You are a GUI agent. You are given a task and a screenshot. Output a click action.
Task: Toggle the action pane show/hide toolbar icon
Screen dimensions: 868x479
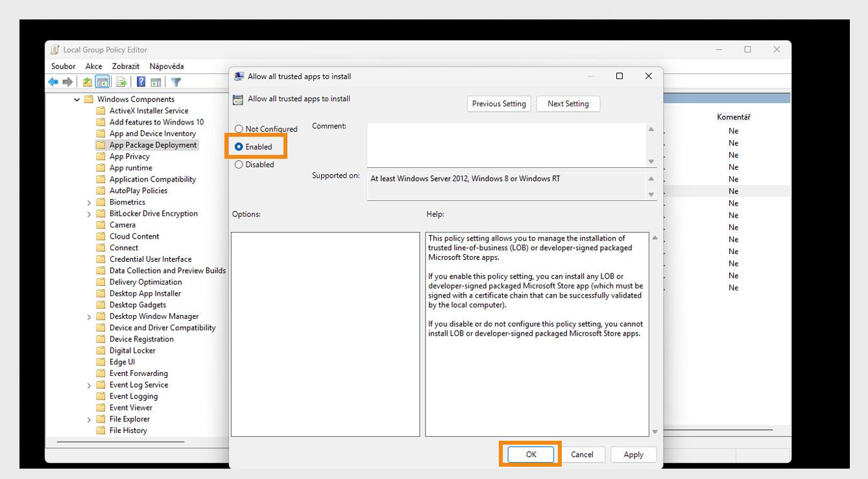(x=156, y=82)
